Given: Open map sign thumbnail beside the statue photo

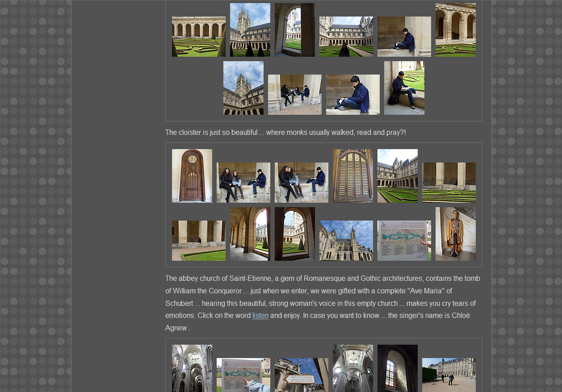Looking at the screenshot, I should click(404, 240).
